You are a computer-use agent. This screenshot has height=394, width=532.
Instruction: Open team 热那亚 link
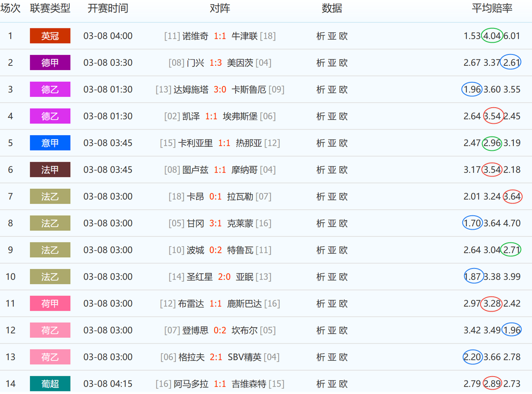pos(249,143)
